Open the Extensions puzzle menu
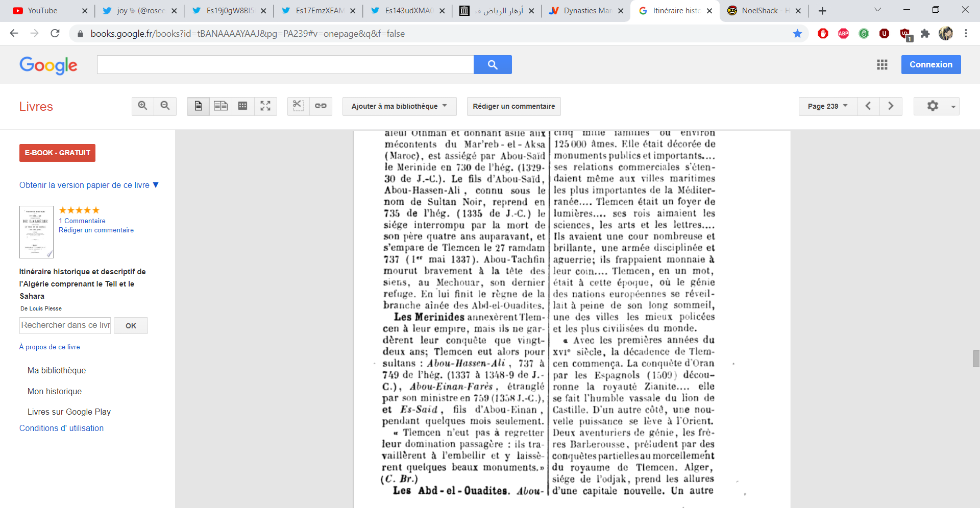Screen dimensions: 980x526 click(925, 33)
